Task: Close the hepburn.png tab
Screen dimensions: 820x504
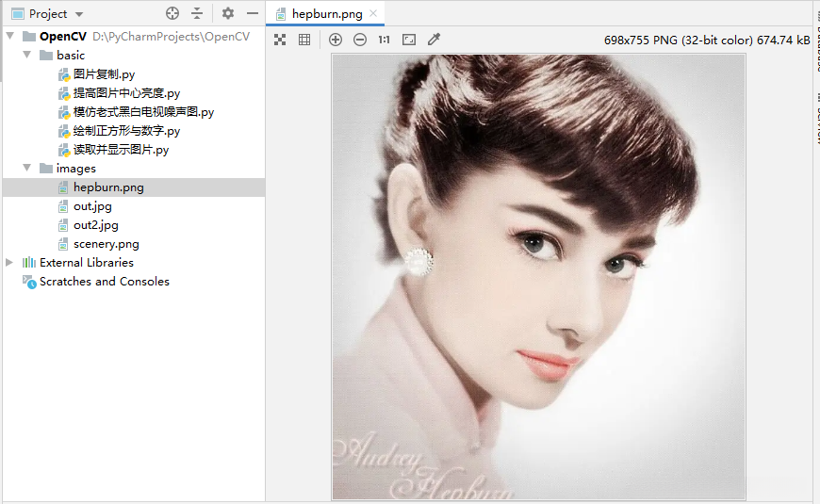Action: click(373, 13)
